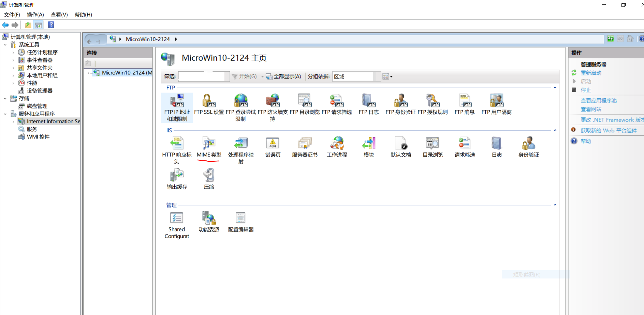Collapse 存储 tree node
This screenshot has width=644, height=315.
(5, 99)
